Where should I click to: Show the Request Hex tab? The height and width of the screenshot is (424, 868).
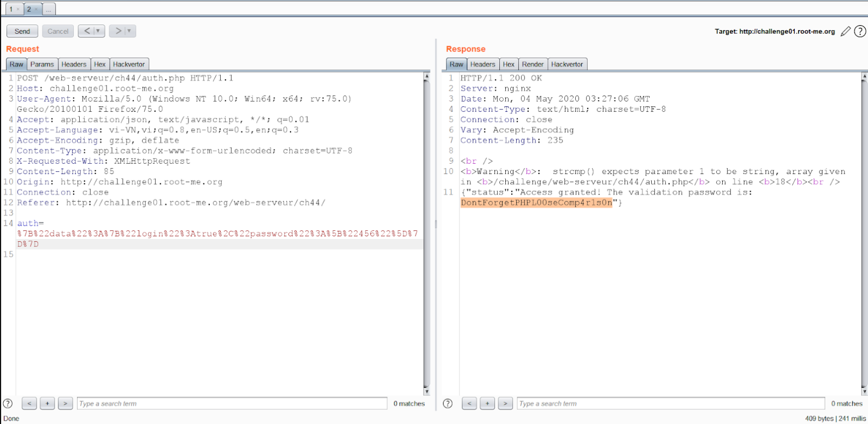point(100,64)
